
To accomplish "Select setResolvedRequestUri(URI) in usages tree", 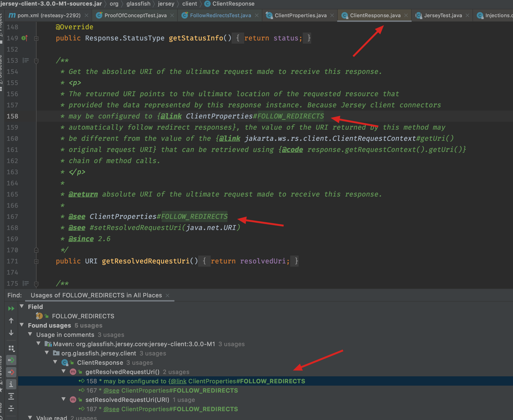I will [x=127, y=400].
